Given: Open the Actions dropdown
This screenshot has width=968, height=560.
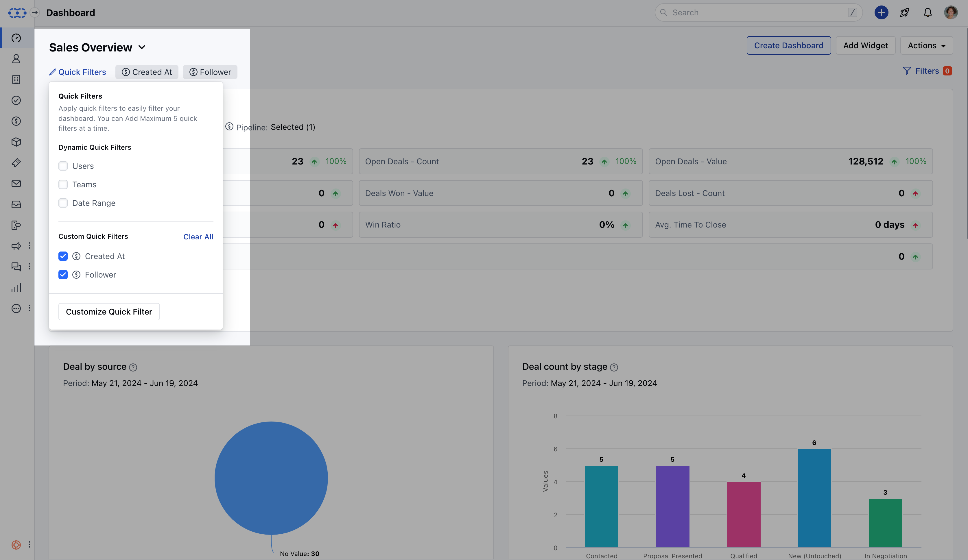Looking at the screenshot, I should [x=926, y=45].
